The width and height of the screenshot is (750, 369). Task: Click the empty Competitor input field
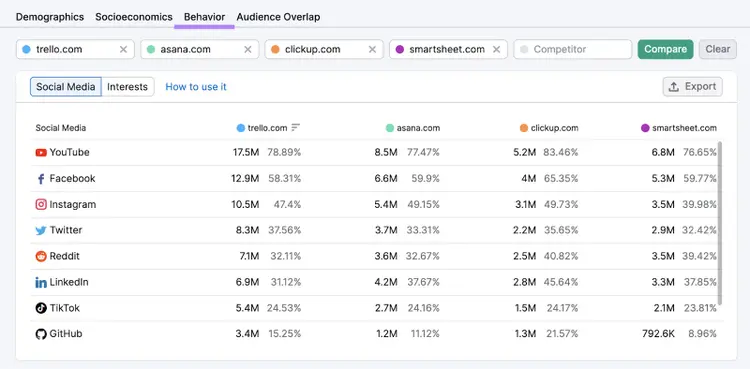(573, 49)
